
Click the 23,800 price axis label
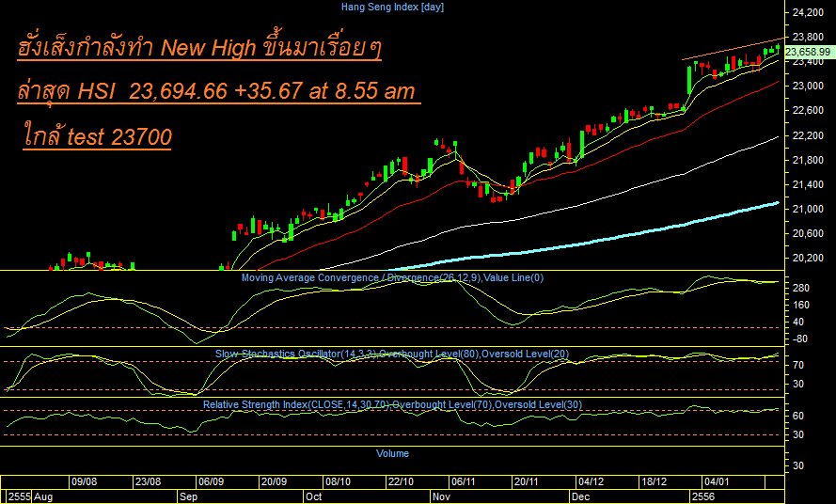(808, 37)
